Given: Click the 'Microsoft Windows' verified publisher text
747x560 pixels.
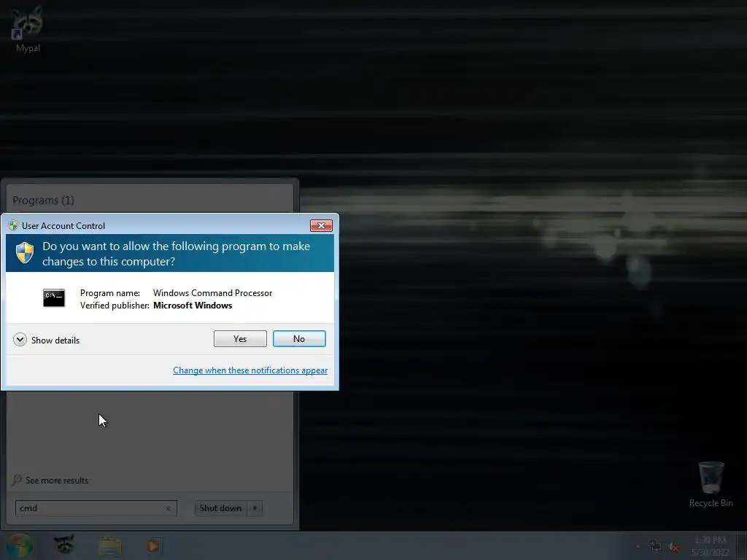Looking at the screenshot, I should tap(193, 306).
